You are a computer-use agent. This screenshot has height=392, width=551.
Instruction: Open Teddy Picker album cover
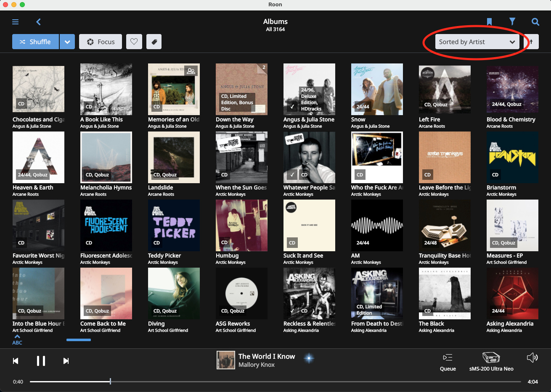pos(174,225)
